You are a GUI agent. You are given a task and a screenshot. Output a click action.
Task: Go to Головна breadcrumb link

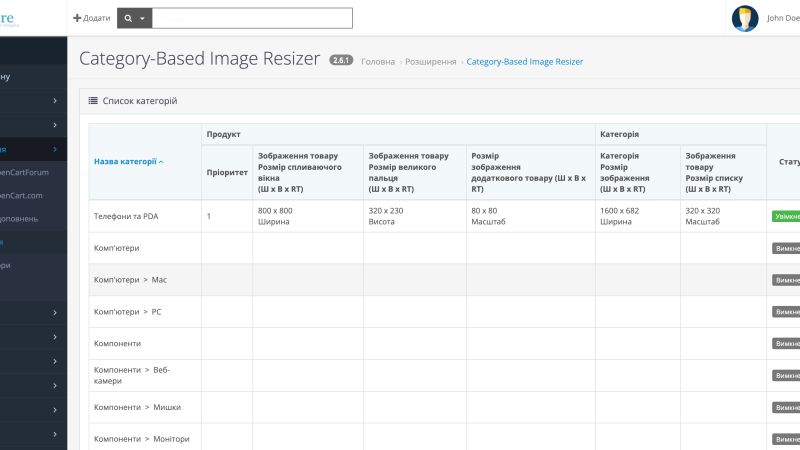[x=378, y=62]
